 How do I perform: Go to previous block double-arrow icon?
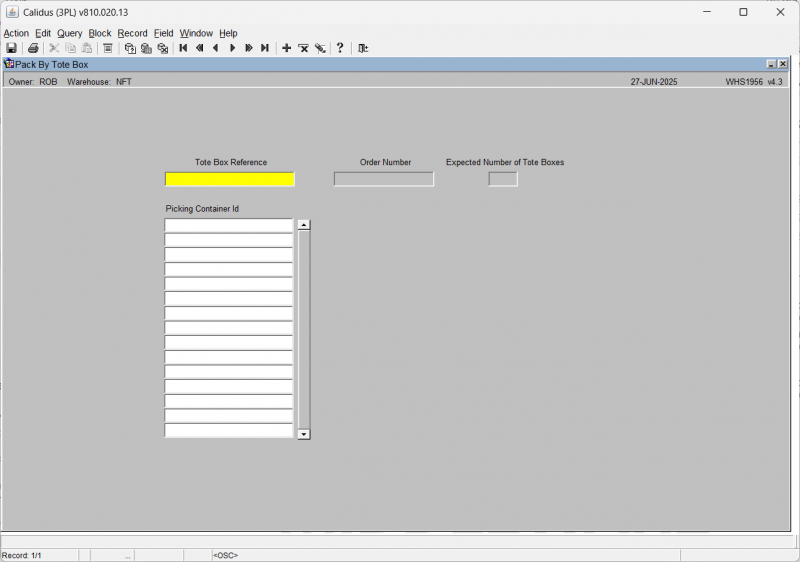tap(199, 48)
